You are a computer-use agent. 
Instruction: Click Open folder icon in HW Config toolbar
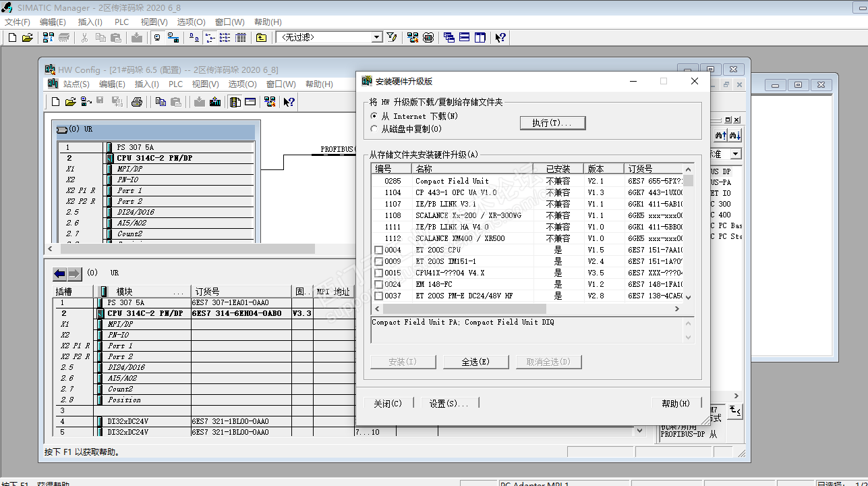coord(70,102)
